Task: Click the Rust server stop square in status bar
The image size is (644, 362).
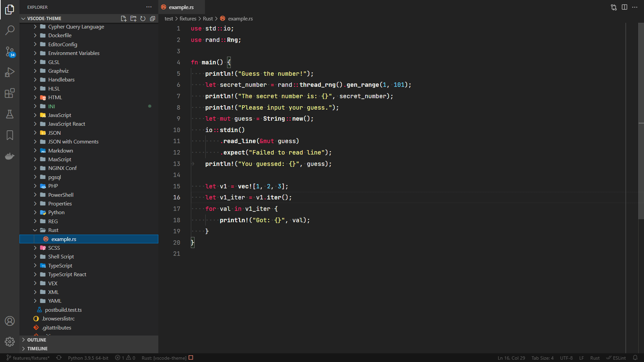Action: (x=191, y=358)
